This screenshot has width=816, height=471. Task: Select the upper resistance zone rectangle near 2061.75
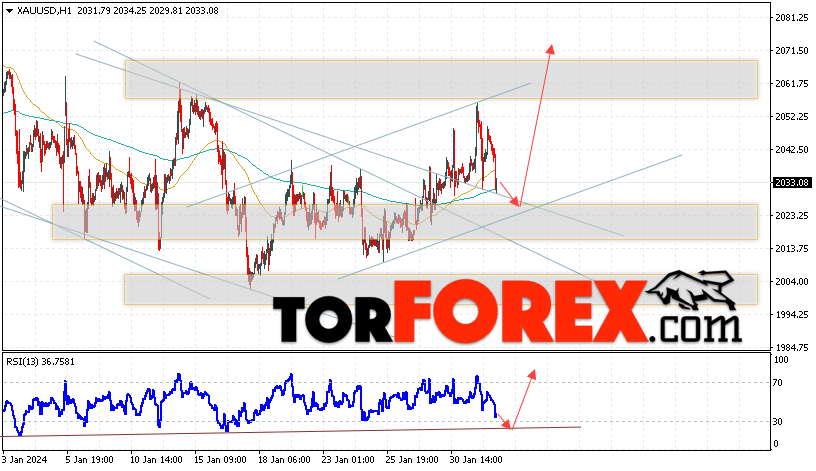coord(441,79)
